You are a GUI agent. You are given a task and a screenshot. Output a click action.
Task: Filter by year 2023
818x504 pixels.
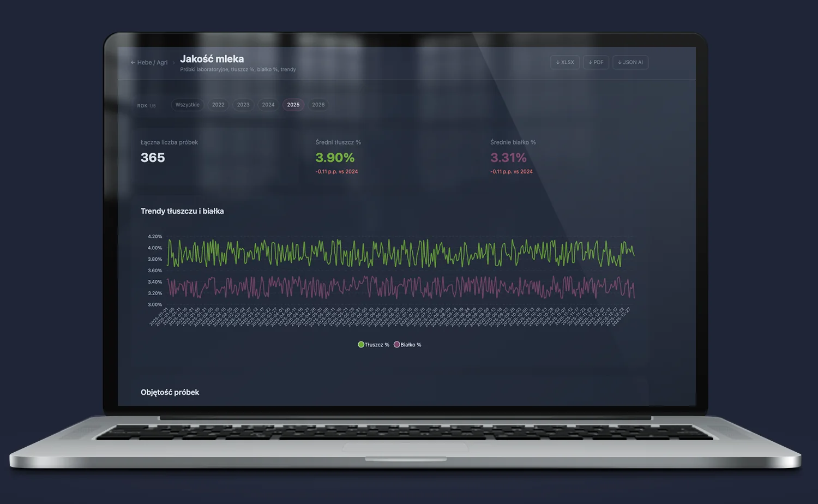[243, 105]
